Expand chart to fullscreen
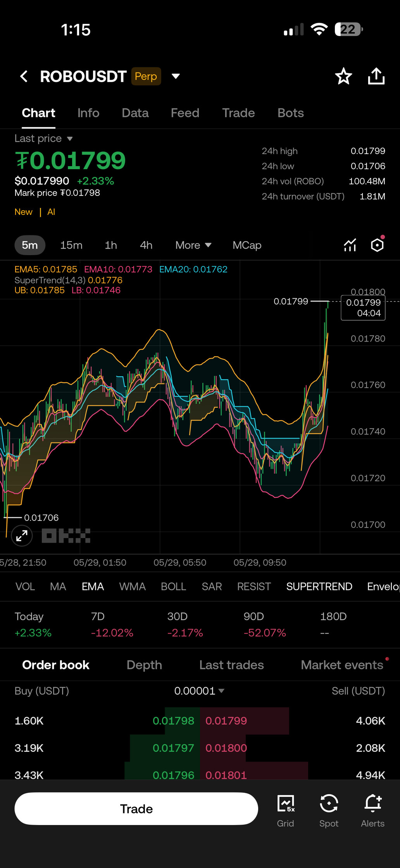This screenshot has height=868, width=400. (22, 536)
